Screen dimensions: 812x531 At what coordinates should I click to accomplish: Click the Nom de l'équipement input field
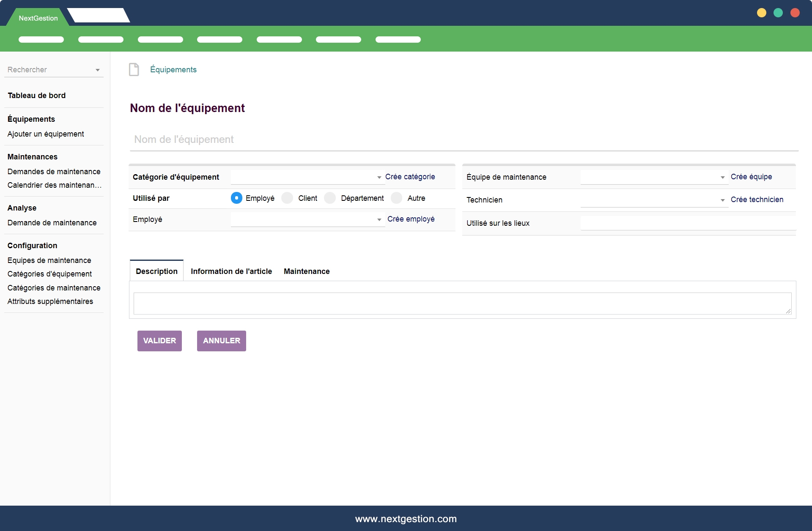click(x=464, y=139)
